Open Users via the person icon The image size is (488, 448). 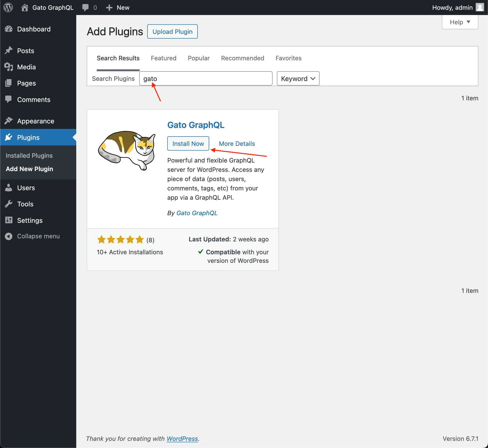9,188
